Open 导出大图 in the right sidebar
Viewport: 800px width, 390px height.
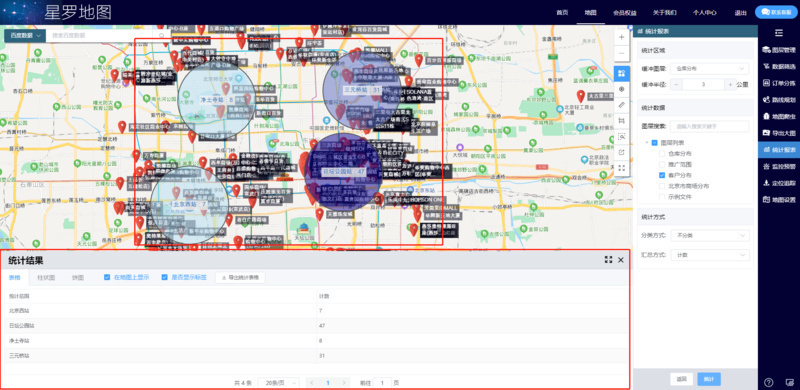point(779,133)
